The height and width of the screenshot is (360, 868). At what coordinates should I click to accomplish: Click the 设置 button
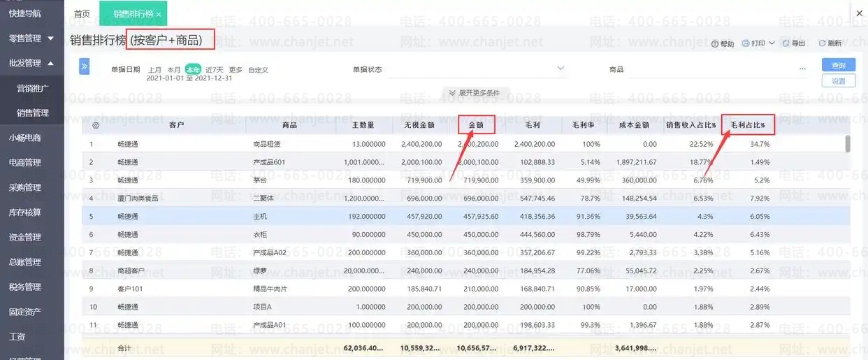click(839, 81)
